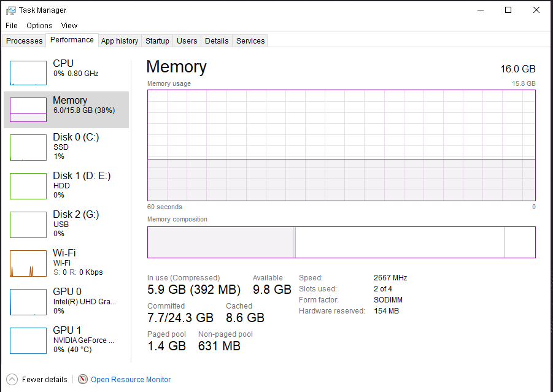Viewport: 553px width, 392px height.
Task: Click the 631 MB Non-paged pool value
Action: click(219, 346)
